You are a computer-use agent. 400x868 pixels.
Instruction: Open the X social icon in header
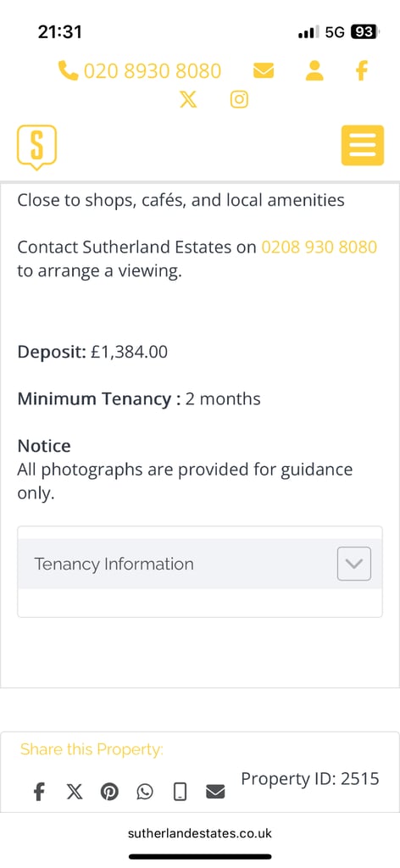pos(189,100)
